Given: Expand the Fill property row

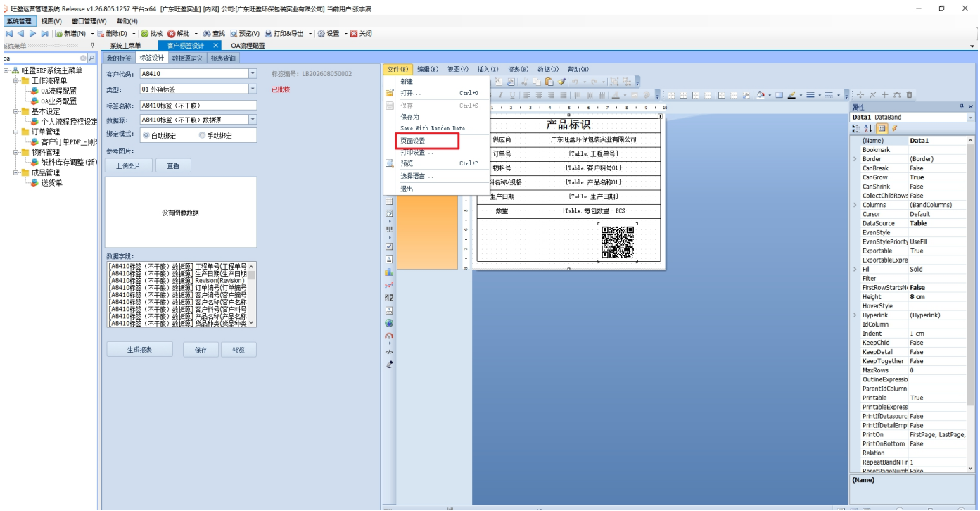Looking at the screenshot, I should point(855,269).
